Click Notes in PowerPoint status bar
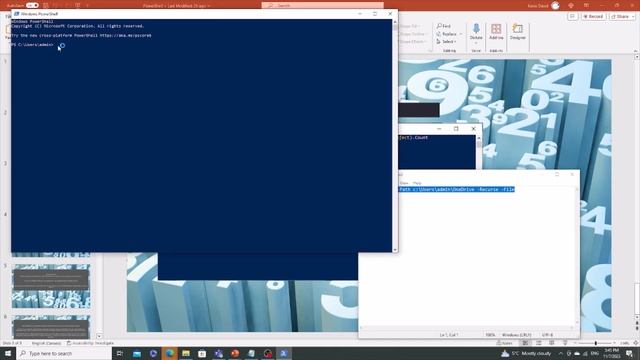The height and width of the screenshot is (360, 640). 505,343
